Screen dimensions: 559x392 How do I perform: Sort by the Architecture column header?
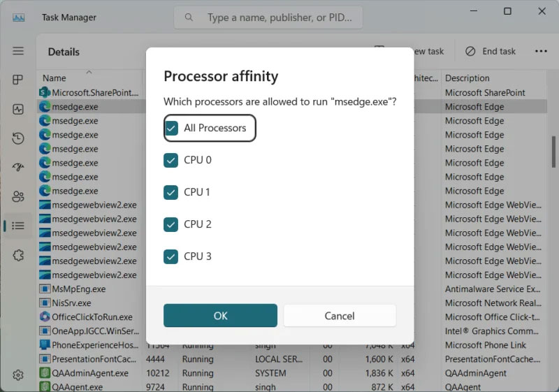coord(426,78)
